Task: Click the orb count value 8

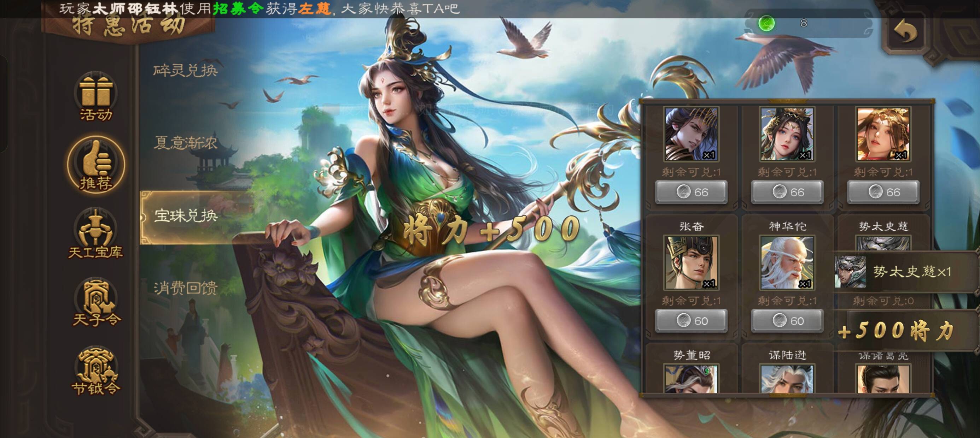Action: 804,23
